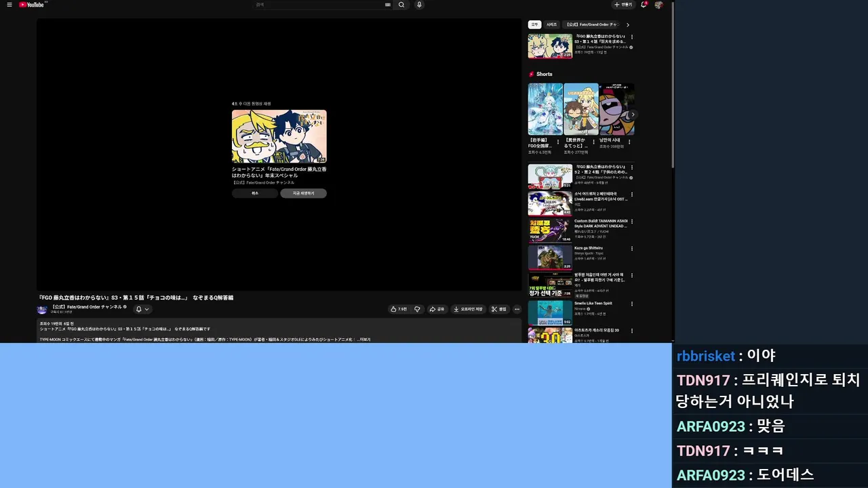Open the YouTube hamburger guide menu
The image size is (868, 488).
[x=9, y=5]
